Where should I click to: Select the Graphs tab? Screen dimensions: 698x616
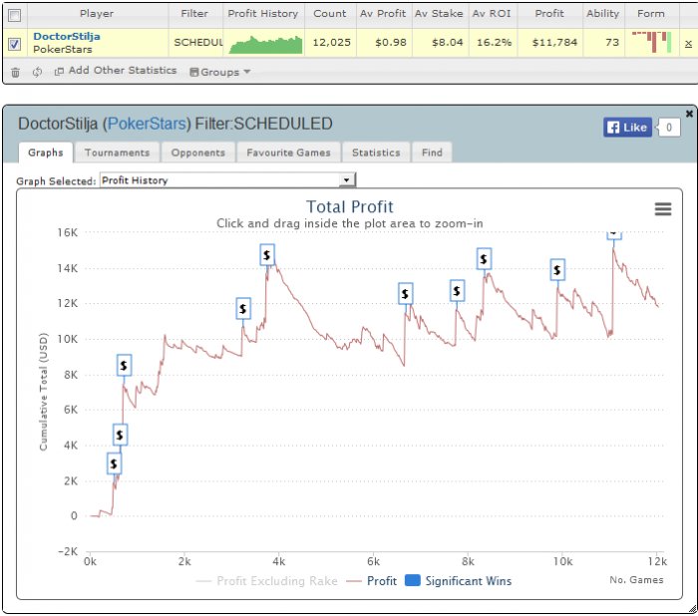point(46,153)
